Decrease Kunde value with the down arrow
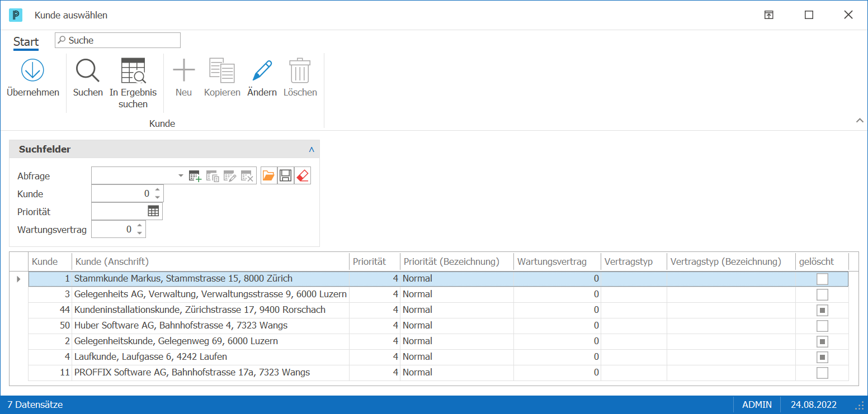Viewport: 868px width, 414px height. click(x=157, y=197)
